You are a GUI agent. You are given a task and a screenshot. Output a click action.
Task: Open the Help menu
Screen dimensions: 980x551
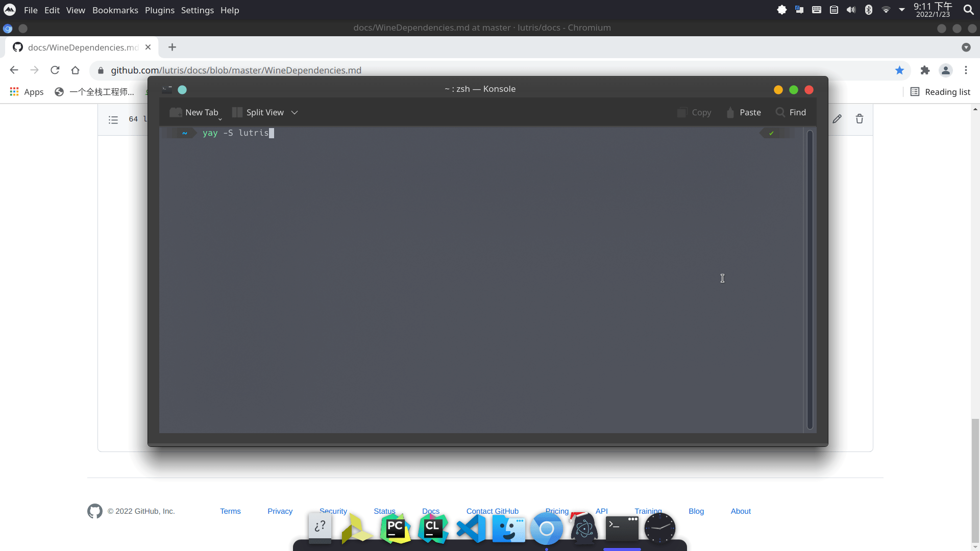(x=230, y=10)
